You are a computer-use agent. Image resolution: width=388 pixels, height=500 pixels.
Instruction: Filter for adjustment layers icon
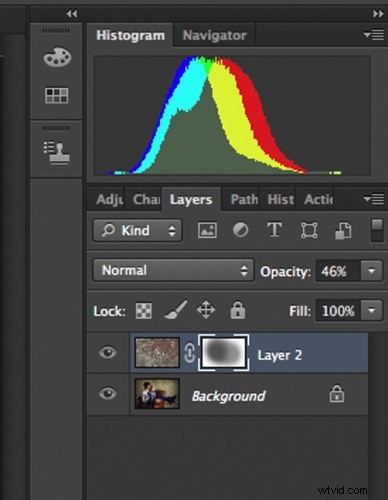[240, 230]
